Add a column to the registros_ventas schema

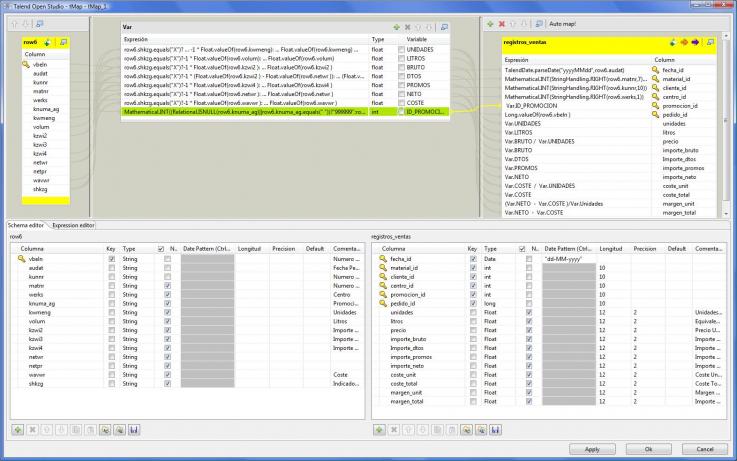380,429
